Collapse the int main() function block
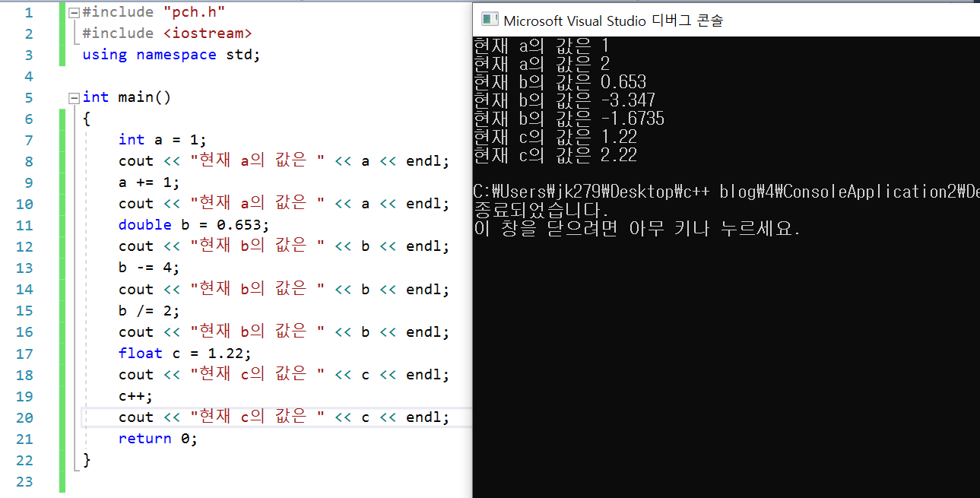The image size is (980, 498). pyautogui.click(x=74, y=98)
